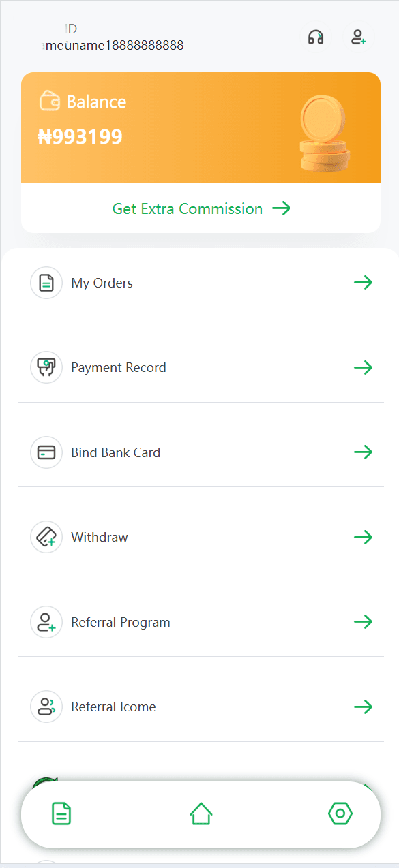Click the gold coins stack image
The height and width of the screenshot is (868, 399).
tap(325, 133)
